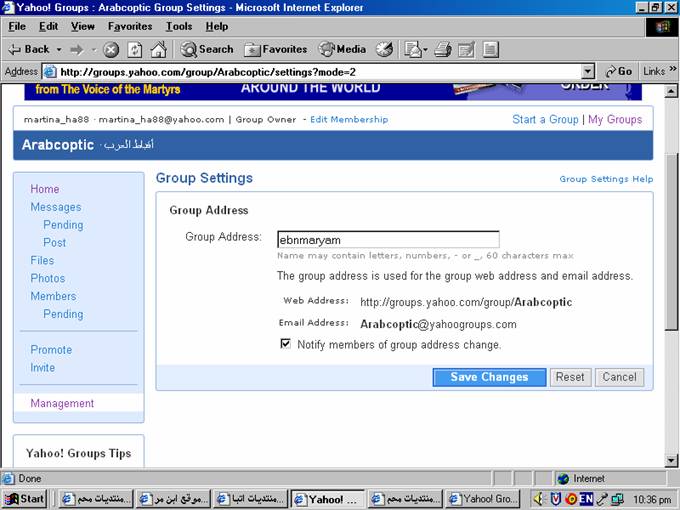Refresh the page with the Refresh icon
This screenshot has width=680, height=510.
[135, 50]
